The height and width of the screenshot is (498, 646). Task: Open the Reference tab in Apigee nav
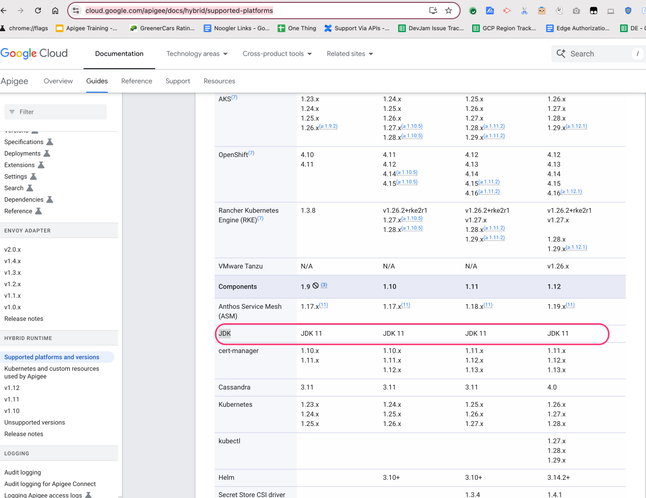point(136,81)
